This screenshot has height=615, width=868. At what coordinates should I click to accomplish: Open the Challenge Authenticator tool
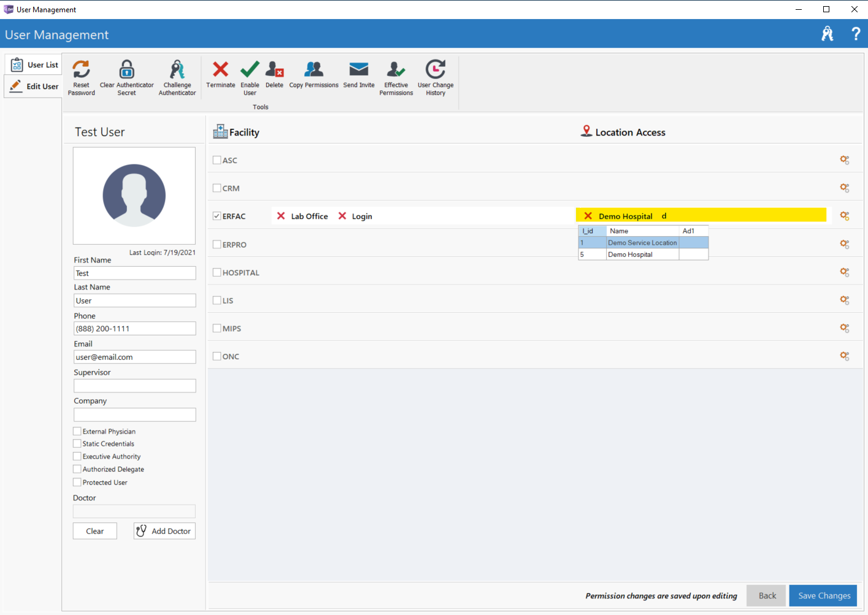pyautogui.click(x=177, y=70)
